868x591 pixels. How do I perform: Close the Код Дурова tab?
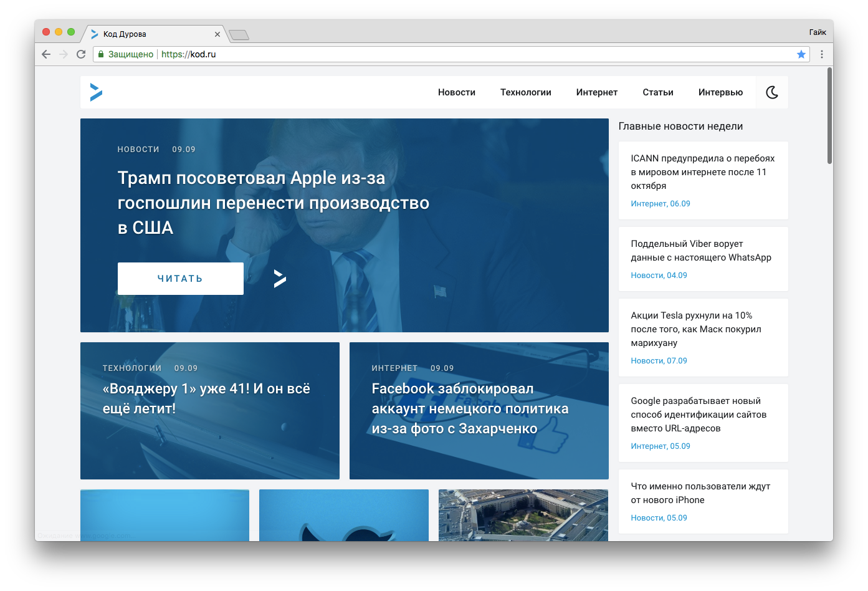pyautogui.click(x=217, y=34)
